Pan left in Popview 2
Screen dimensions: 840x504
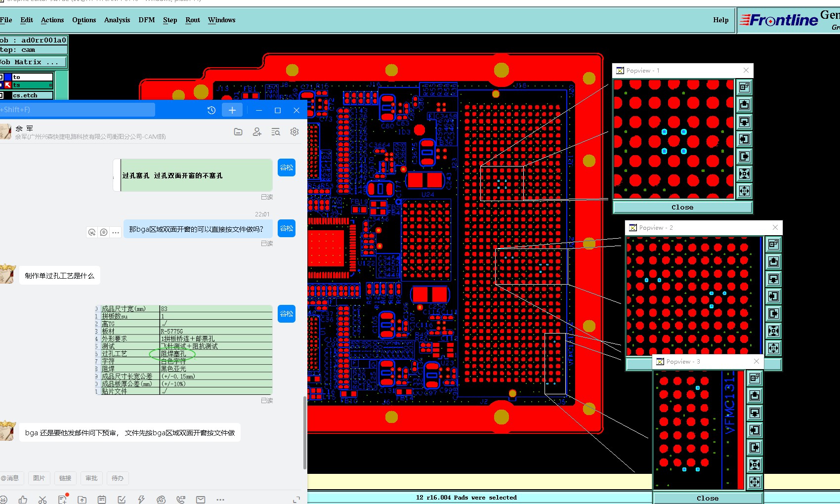[x=773, y=296]
